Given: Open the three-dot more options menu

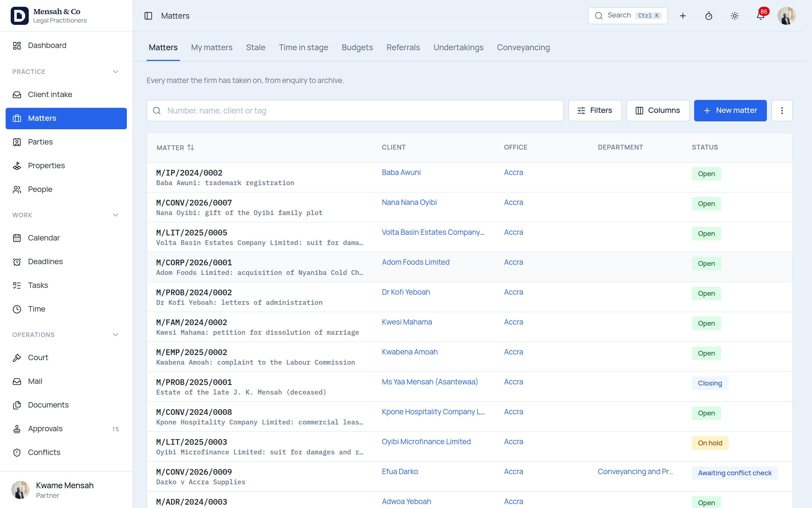Looking at the screenshot, I should [782, 111].
